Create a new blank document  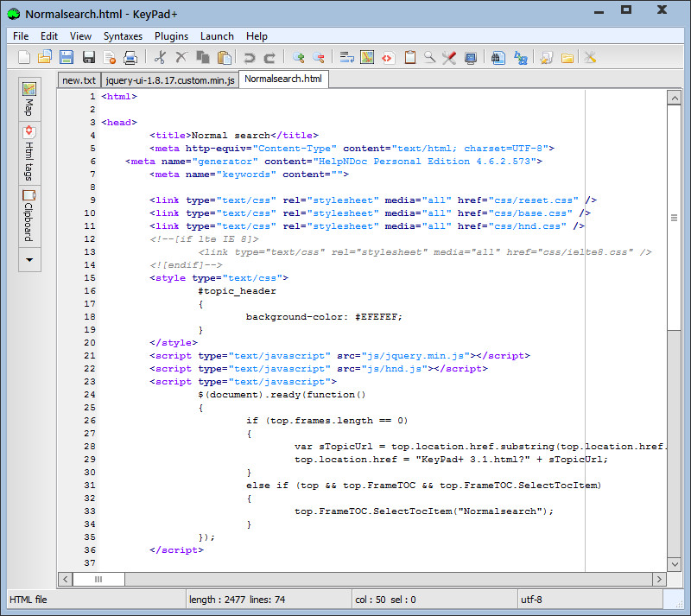[x=24, y=57]
